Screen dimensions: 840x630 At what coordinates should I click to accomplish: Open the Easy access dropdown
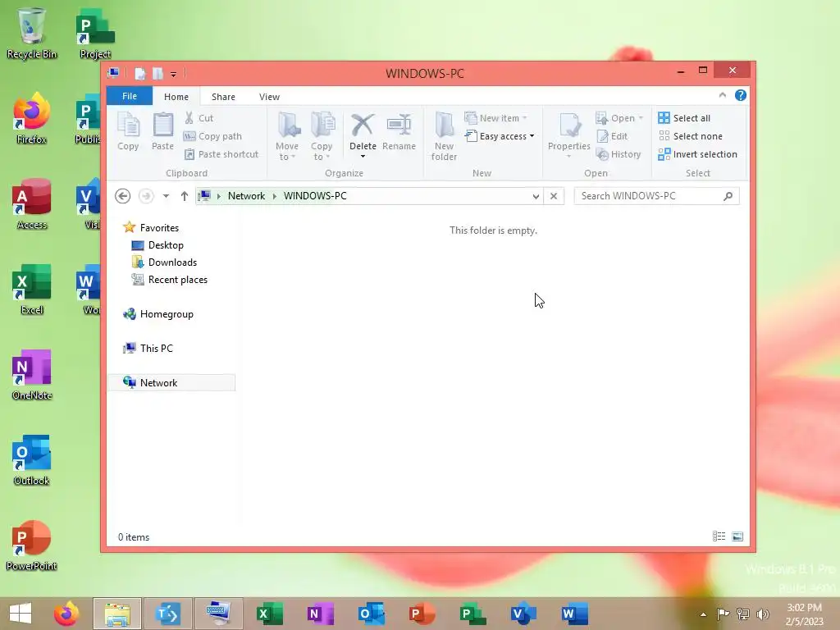tap(532, 136)
